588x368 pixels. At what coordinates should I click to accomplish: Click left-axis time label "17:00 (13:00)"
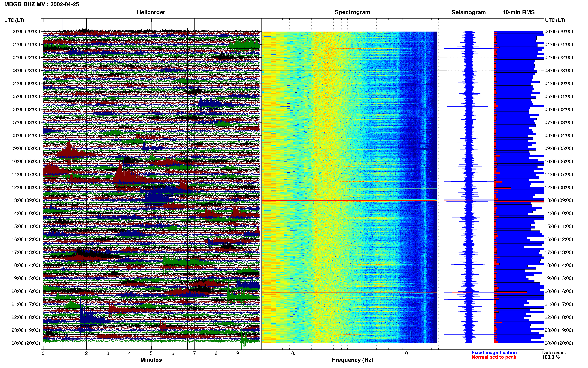click(x=26, y=252)
